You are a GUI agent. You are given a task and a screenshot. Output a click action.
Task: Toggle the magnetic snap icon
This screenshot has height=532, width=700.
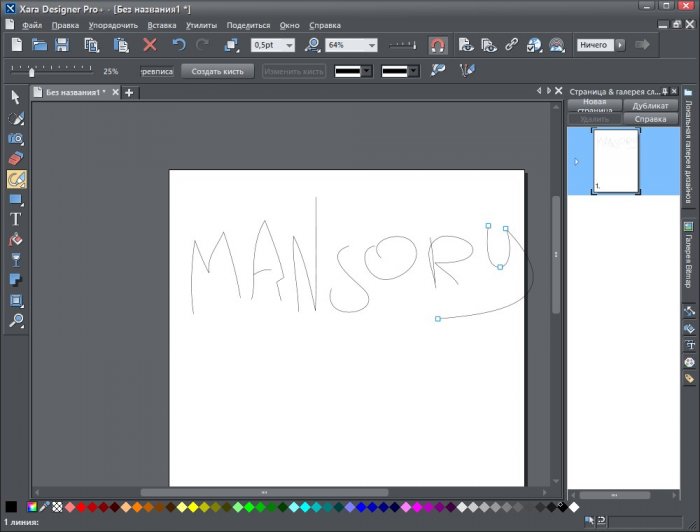click(x=437, y=45)
